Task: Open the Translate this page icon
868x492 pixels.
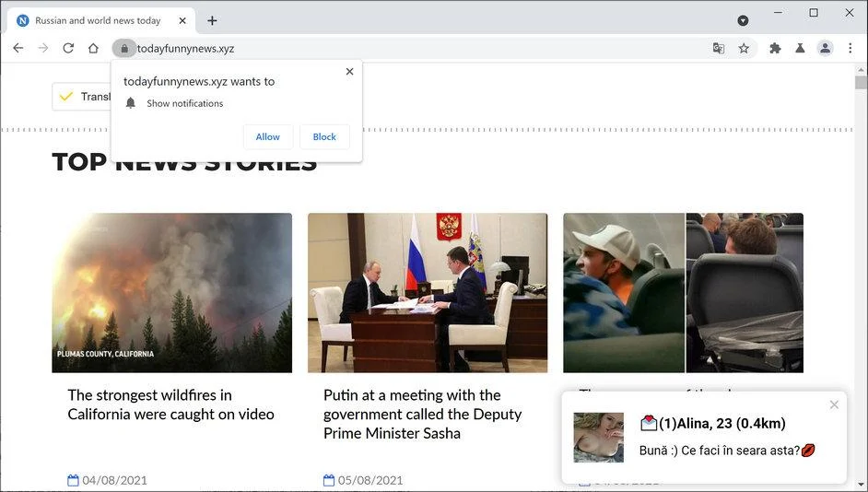Action: [x=719, y=48]
